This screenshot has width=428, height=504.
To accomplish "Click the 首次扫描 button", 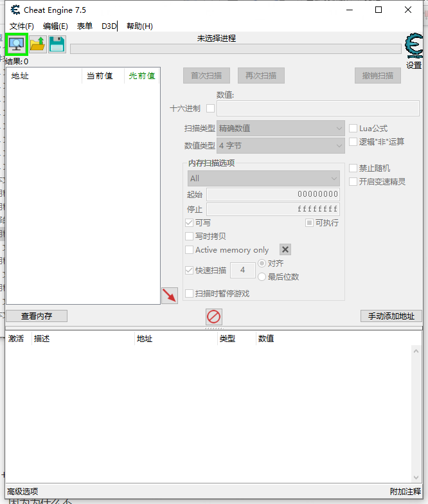I will coord(206,76).
